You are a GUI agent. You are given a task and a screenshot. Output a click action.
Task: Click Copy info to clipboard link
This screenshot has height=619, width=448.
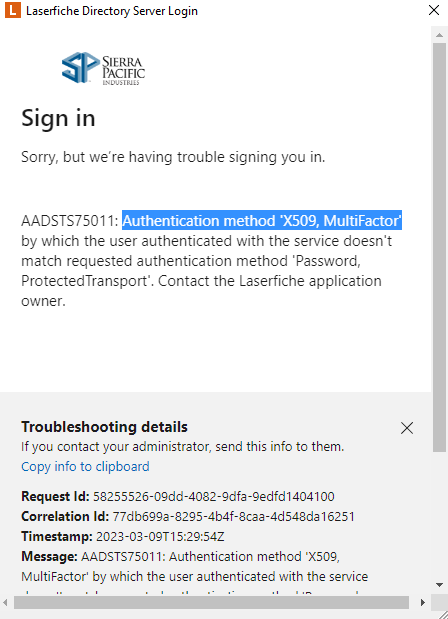[x=85, y=467]
